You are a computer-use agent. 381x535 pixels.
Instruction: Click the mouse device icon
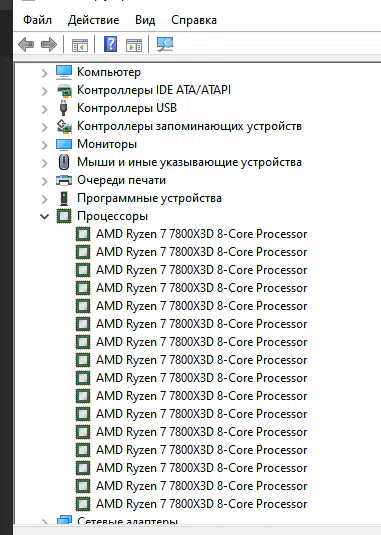coord(64,162)
